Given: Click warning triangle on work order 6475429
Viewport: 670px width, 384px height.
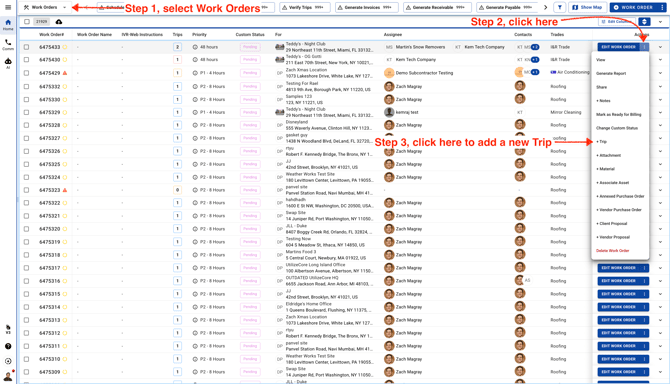Looking at the screenshot, I should [x=65, y=73].
